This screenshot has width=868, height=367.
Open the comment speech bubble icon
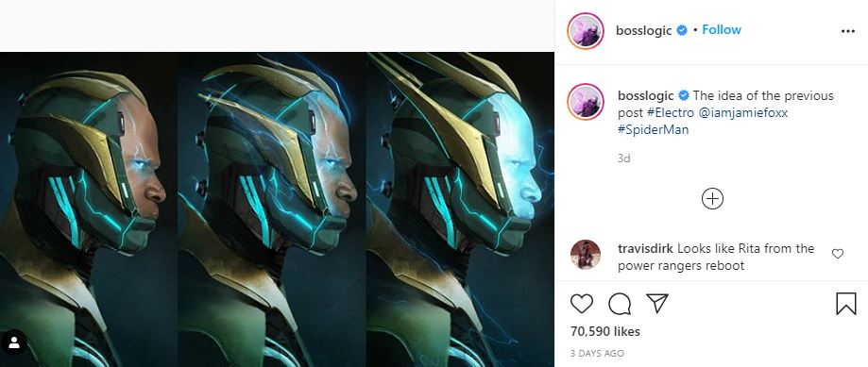(x=620, y=304)
